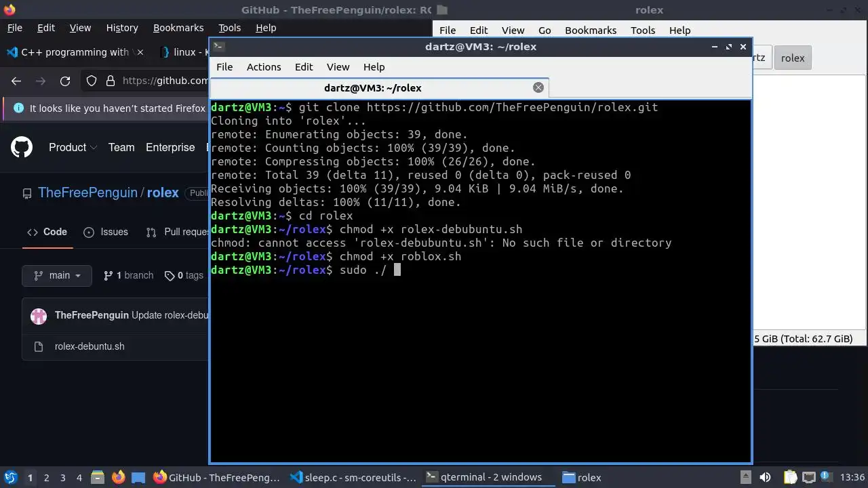
Task: Click TheFreePenguin commit author avatar
Action: tap(39, 315)
